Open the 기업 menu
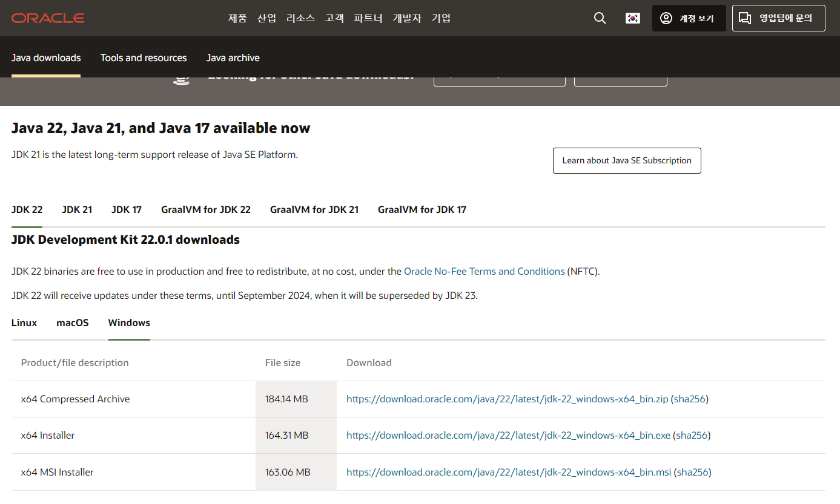Image resolution: width=840 pixels, height=504 pixels. pyautogui.click(x=441, y=18)
